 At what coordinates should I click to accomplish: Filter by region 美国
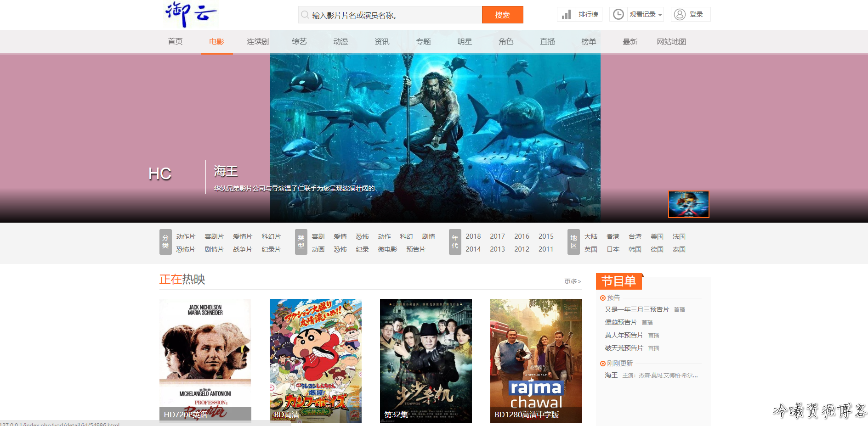[657, 236]
